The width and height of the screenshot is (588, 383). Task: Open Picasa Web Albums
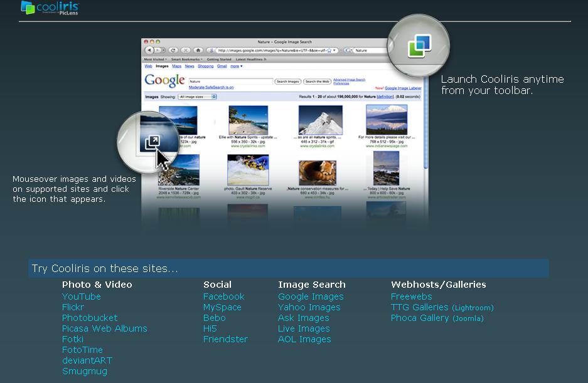pyautogui.click(x=105, y=328)
